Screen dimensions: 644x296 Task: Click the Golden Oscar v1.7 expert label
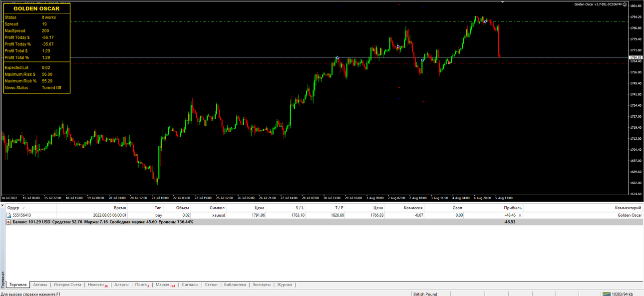pos(599,4)
